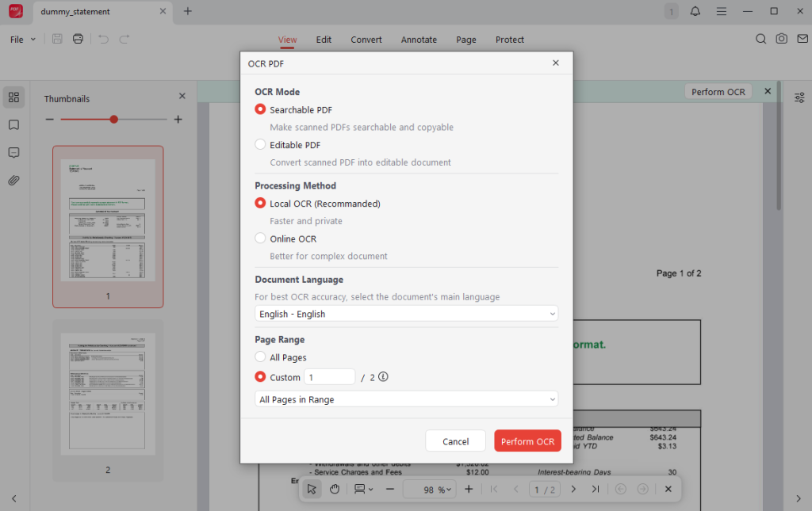Open the properties sliders icon on right
This screenshot has width=812, height=511.
tap(799, 97)
